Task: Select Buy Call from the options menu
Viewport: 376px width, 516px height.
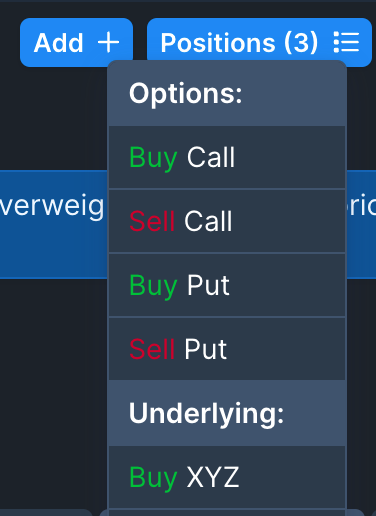Action: click(227, 157)
